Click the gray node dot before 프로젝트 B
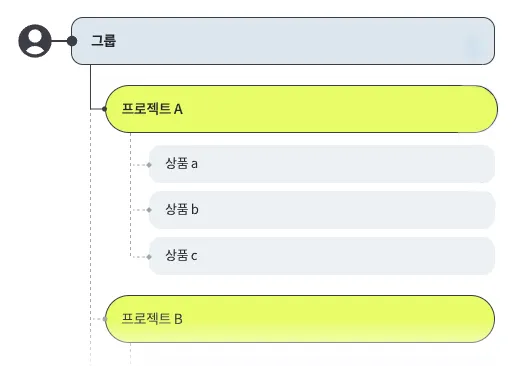 pos(105,319)
